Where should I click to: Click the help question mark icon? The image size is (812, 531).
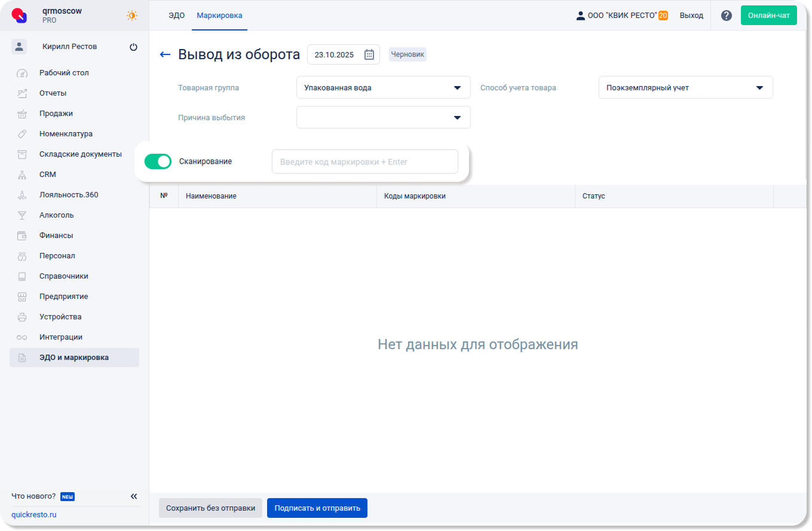pos(726,16)
